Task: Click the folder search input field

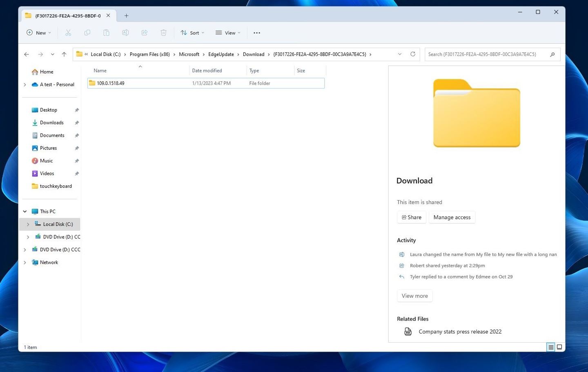Action: pos(486,54)
